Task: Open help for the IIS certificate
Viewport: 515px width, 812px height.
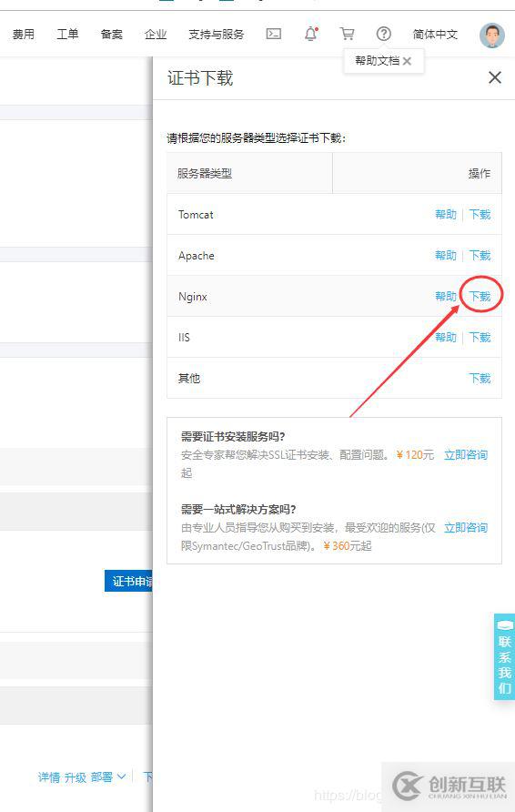Action: tap(446, 337)
